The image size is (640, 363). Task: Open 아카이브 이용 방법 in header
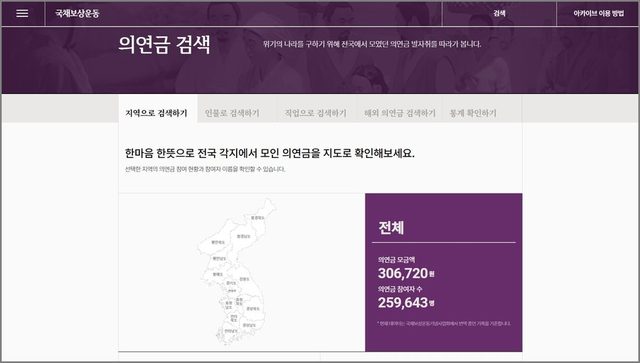pos(598,13)
